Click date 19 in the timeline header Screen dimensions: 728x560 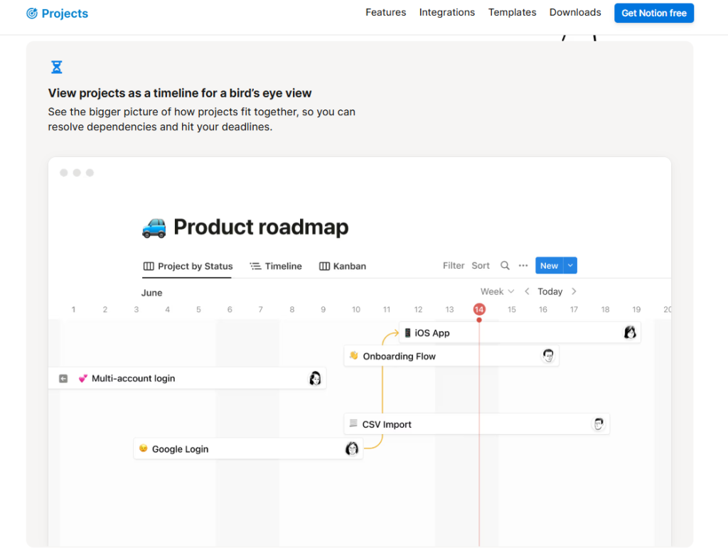coord(636,309)
